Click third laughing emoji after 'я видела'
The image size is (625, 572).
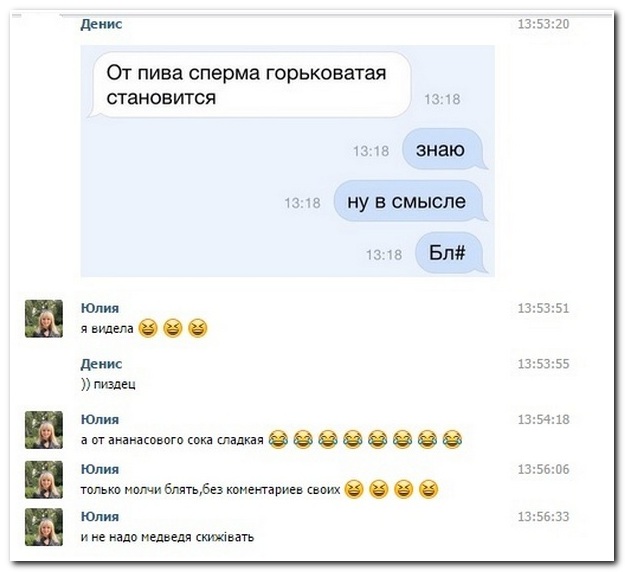198,328
